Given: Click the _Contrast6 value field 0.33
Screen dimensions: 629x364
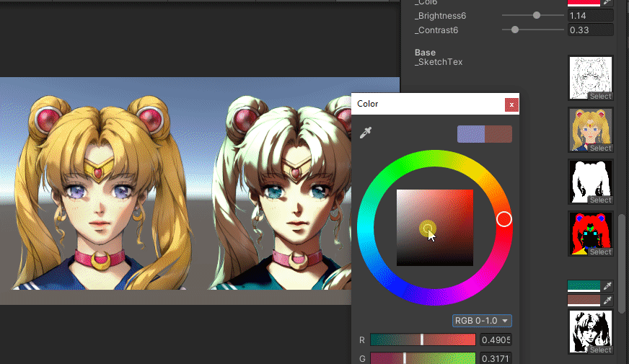Looking at the screenshot, I should [591, 30].
